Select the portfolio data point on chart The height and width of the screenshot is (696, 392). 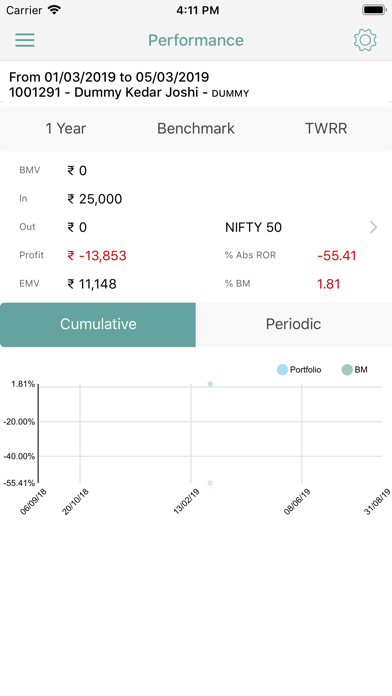click(x=210, y=483)
